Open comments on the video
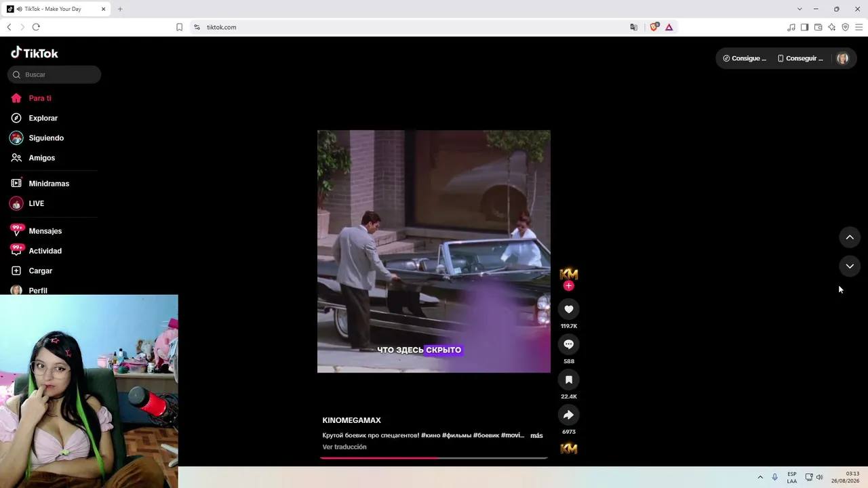 tap(568, 344)
